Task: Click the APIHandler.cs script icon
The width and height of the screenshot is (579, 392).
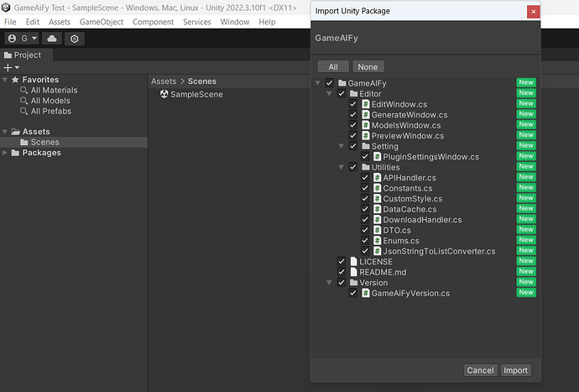Action: [x=377, y=178]
